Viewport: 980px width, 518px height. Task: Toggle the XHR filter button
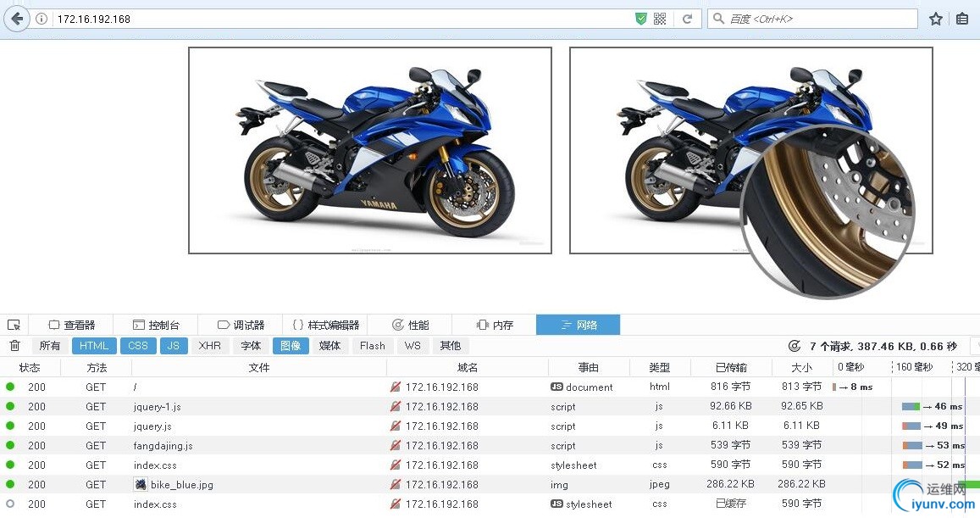click(x=209, y=345)
